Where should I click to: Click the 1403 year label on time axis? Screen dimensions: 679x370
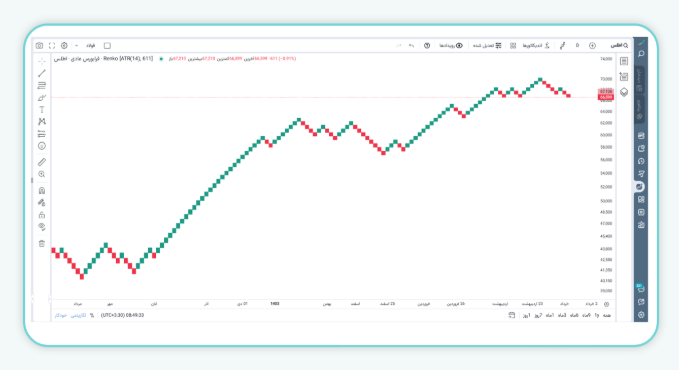(275, 304)
